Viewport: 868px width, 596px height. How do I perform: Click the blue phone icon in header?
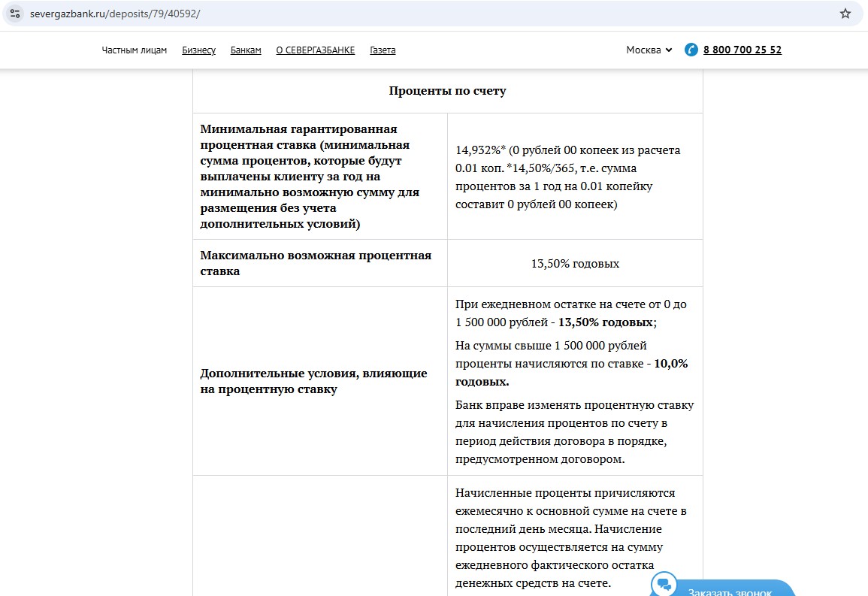[x=691, y=50]
